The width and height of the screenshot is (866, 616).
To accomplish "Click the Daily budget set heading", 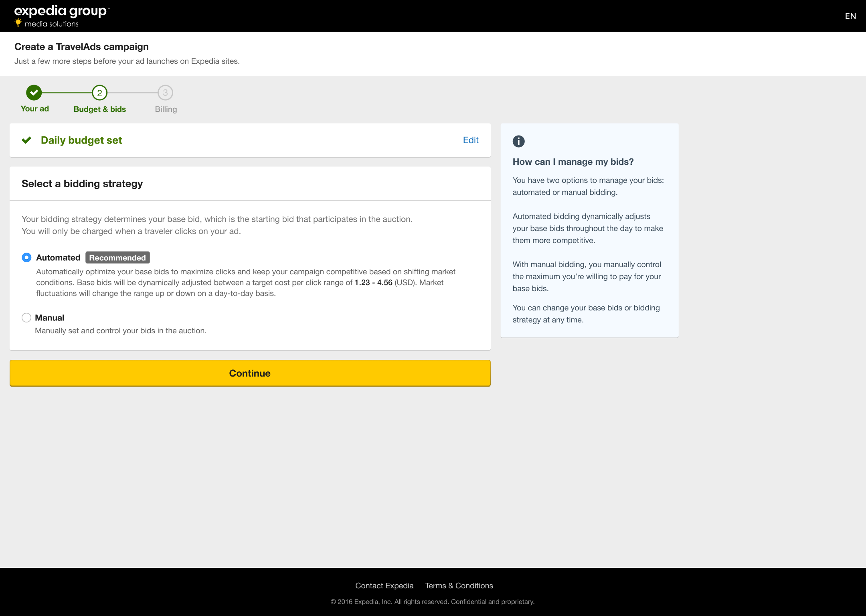I will pos(81,140).
